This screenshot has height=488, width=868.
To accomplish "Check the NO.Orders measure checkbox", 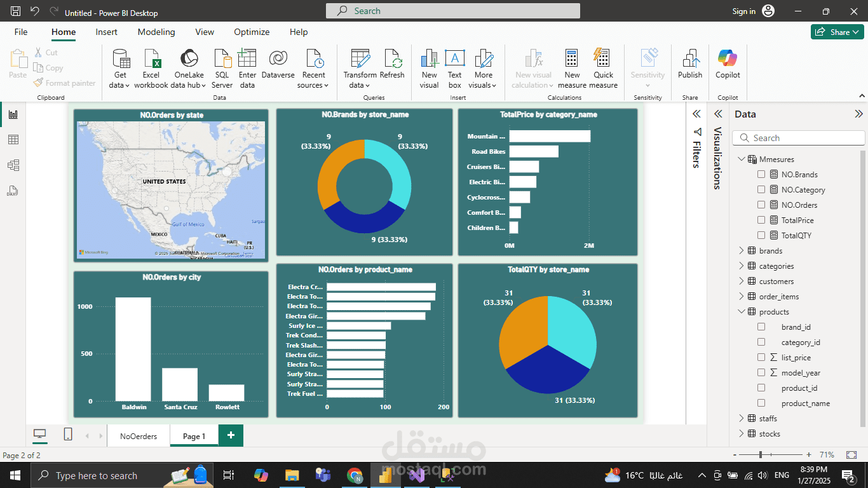I will click(x=761, y=205).
